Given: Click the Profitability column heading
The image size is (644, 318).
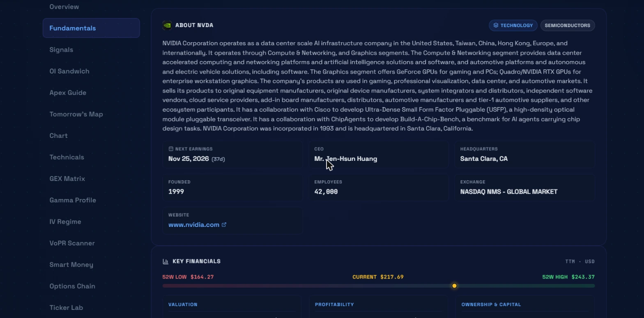Looking at the screenshot, I should pyautogui.click(x=334, y=304).
